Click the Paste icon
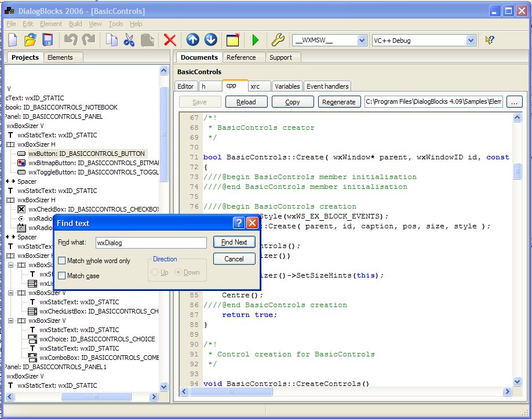The height and width of the screenshot is (419, 532). coord(148,39)
